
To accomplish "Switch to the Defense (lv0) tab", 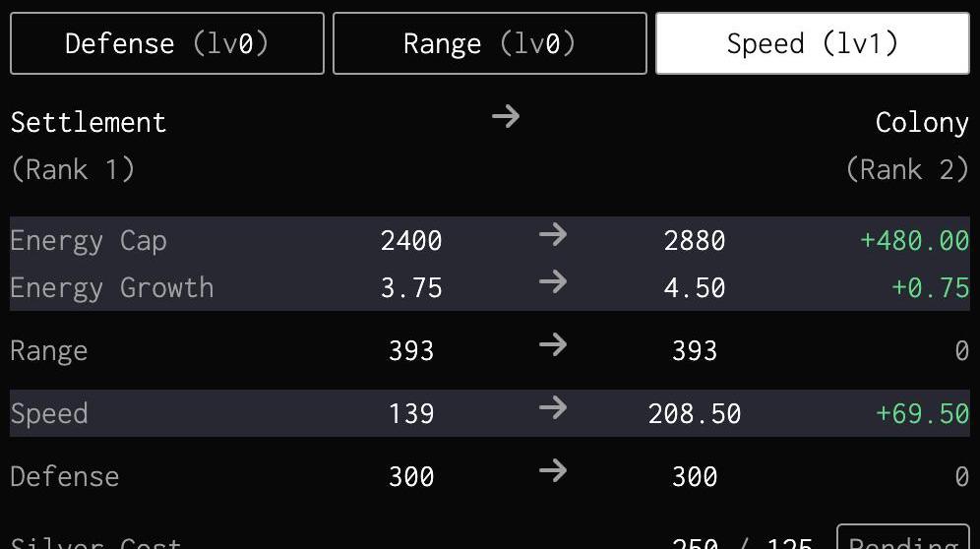I will click(x=166, y=43).
